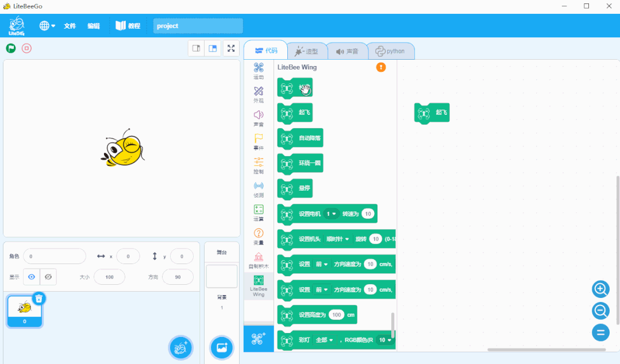This screenshot has width=620, height=364.
Task: Click the project name input field
Action: (198, 26)
